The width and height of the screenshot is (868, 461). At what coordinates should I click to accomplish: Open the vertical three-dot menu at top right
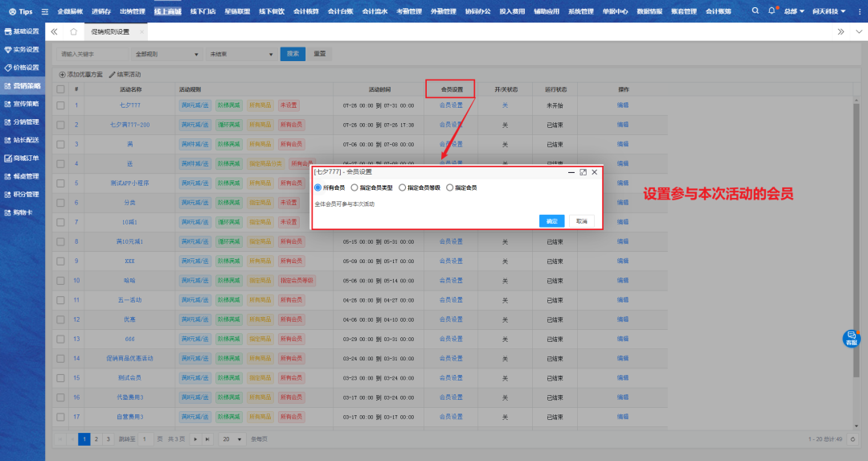(x=855, y=11)
